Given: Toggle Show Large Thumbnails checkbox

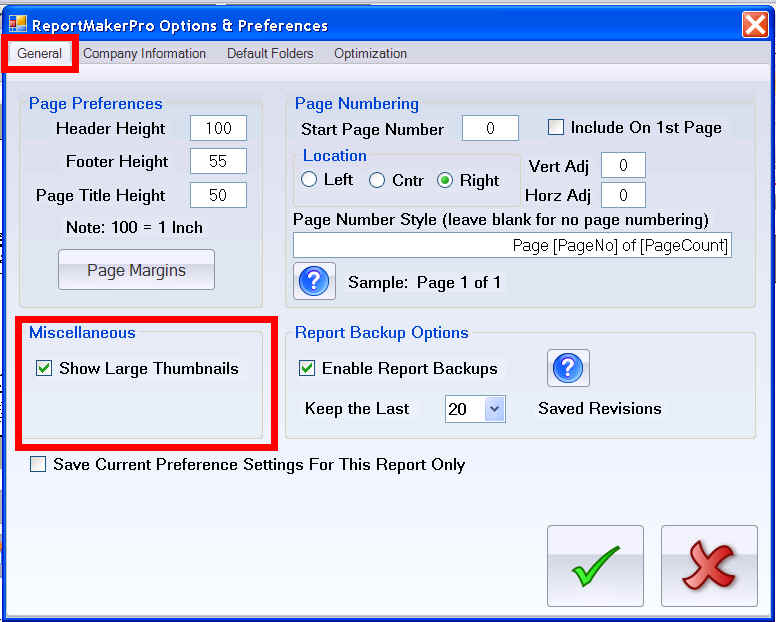Looking at the screenshot, I should [44, 368].
